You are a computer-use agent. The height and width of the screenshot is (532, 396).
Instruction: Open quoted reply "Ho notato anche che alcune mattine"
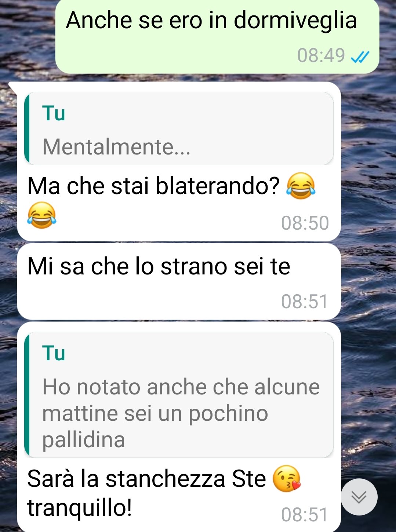(x=179, y=395)
